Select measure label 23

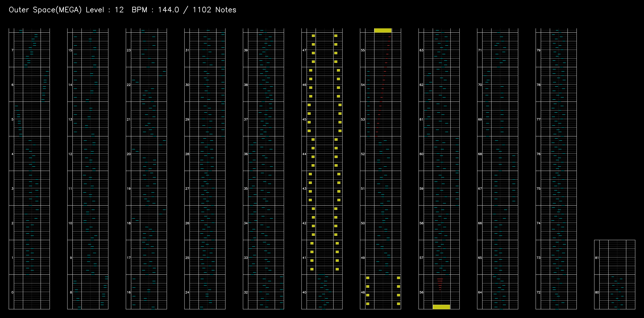(x=129, y=50)
